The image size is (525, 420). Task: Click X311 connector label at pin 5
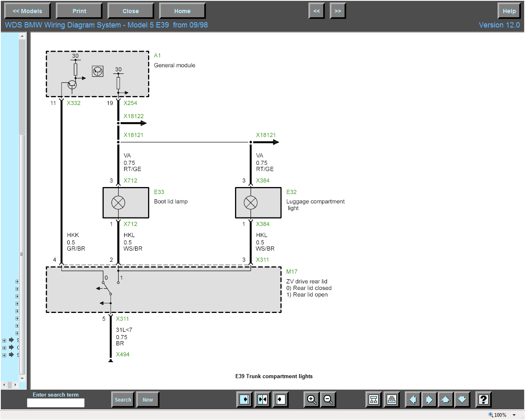[122, 319]
